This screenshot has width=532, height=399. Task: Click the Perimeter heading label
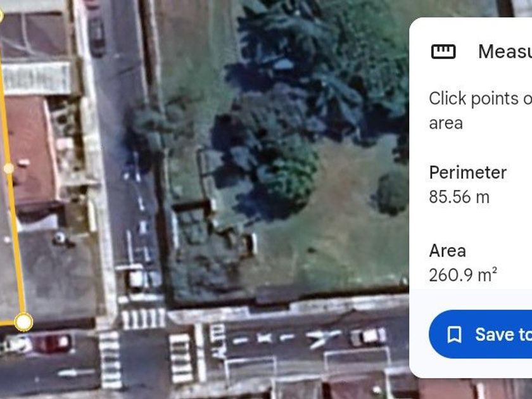coord(467,172)
